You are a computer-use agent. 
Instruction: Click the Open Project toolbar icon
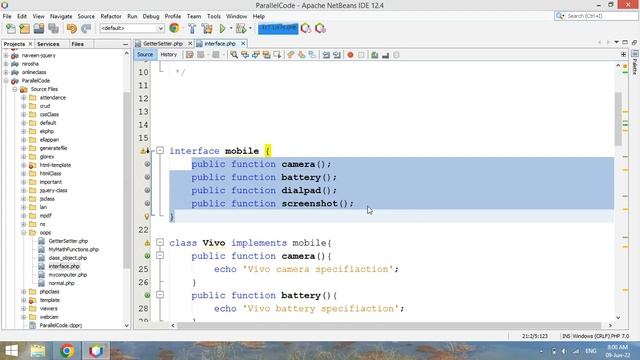[x=39, y=29]
